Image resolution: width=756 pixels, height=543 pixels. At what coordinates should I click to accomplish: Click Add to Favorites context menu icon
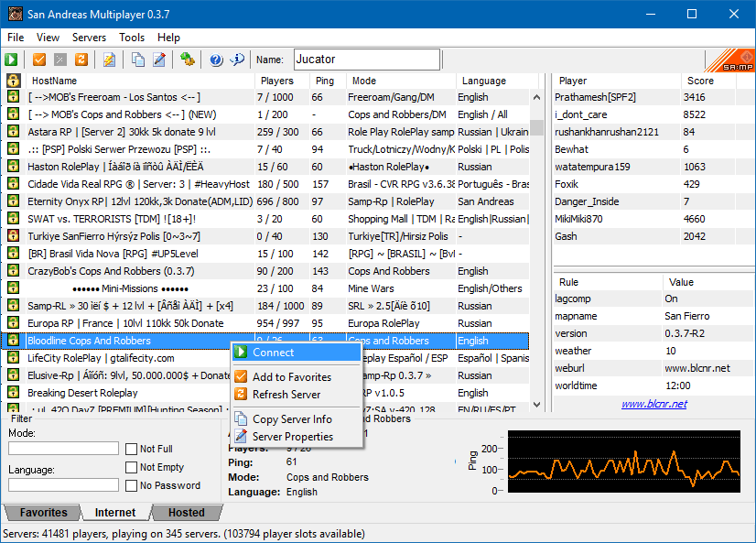241,376
